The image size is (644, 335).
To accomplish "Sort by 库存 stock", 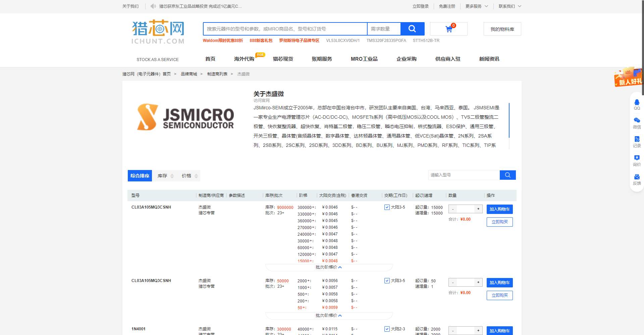I will click(x=166, y=176).
